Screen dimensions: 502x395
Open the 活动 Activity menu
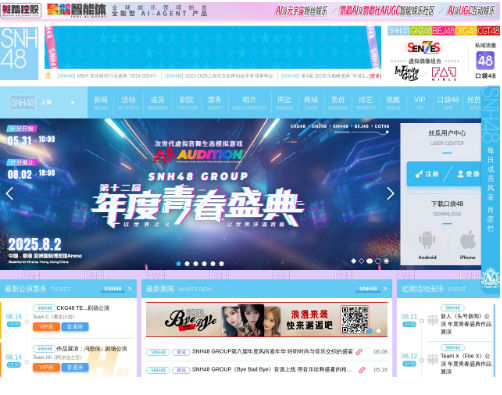128,103
